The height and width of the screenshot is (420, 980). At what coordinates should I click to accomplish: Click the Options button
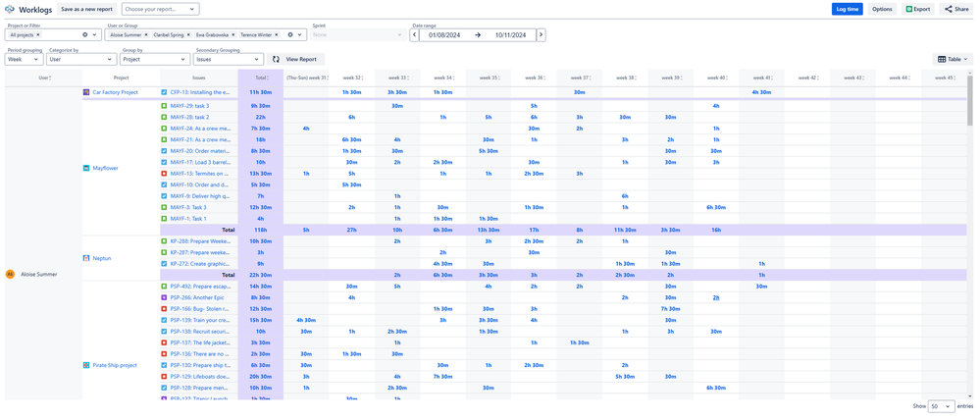[882, 10]
